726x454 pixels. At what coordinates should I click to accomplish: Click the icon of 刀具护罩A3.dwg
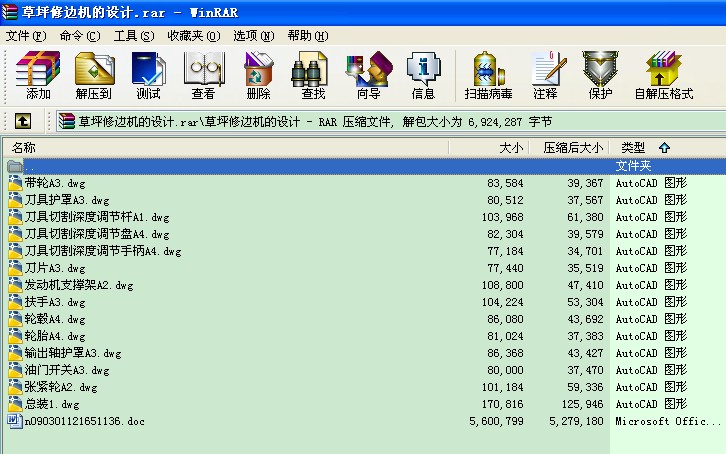[15, 200]
